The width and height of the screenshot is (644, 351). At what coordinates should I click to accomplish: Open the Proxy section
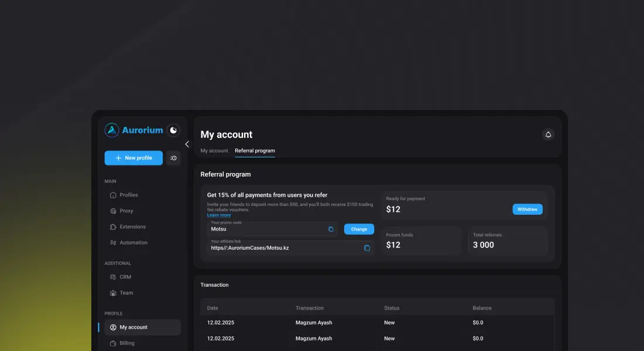coord(126,211)
